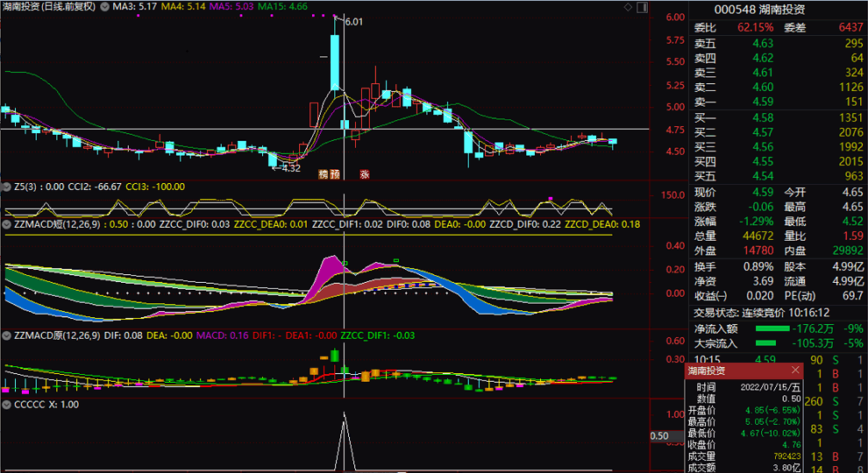Select the 卖二 4.60 ask row
868x473 pixels.
coord(779,88)
